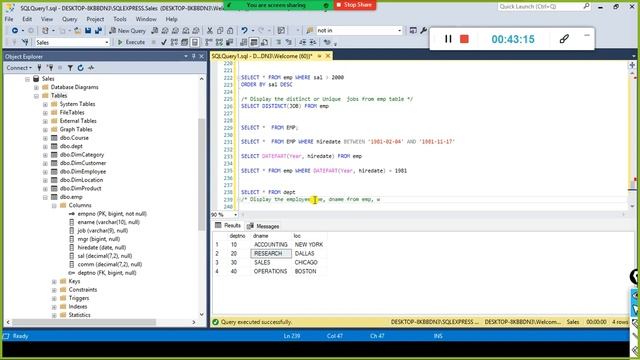Switch output to Results to Grid
640x360 pixels.
pos(254,42)
